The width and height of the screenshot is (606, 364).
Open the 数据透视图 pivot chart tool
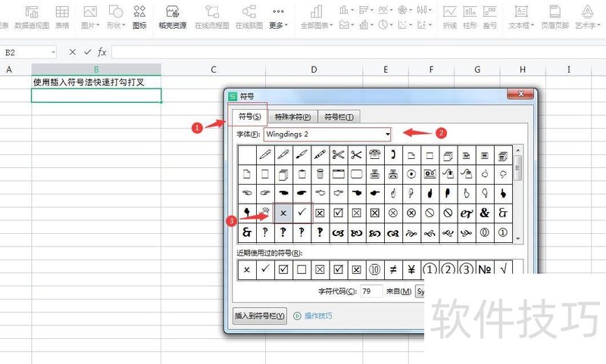click(32, 17)
